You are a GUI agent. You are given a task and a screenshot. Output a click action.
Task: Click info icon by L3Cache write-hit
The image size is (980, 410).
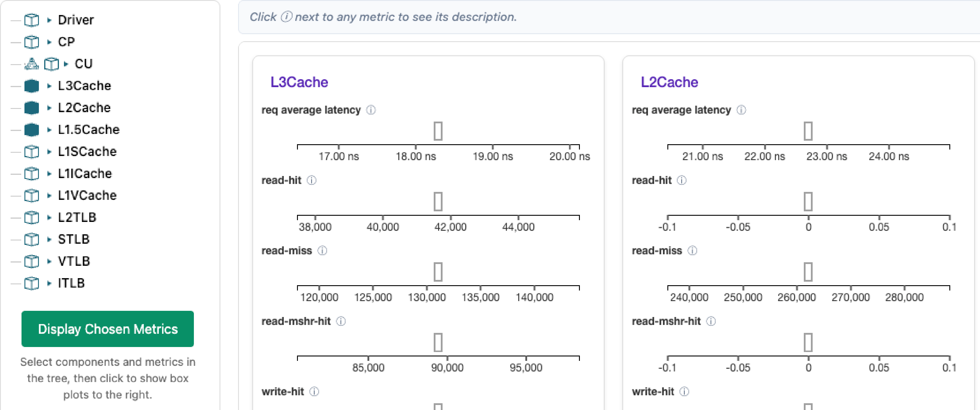click(x=314, y=391)
